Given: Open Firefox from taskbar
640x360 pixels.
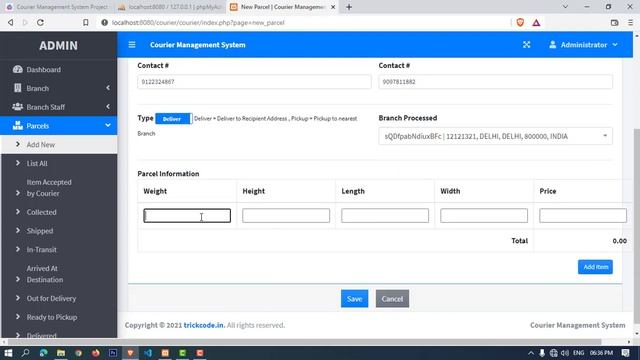Looking at the screenshot, I should point(96,353).
